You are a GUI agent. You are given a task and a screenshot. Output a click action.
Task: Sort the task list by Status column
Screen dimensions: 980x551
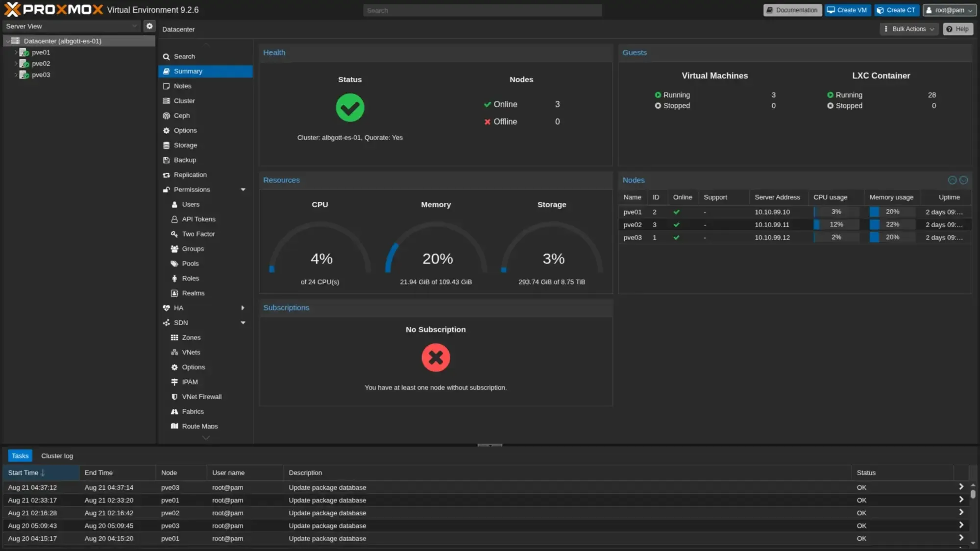point(903,473)
